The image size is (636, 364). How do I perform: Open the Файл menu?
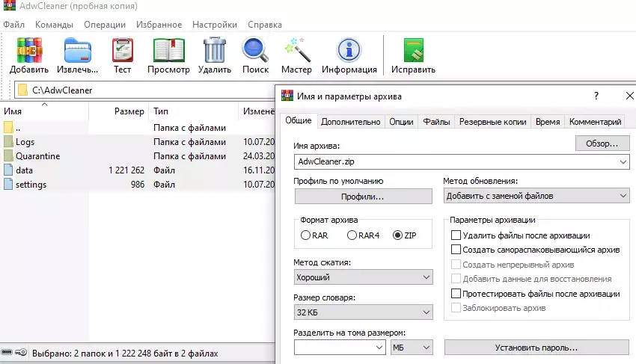[x=13, y=25]
